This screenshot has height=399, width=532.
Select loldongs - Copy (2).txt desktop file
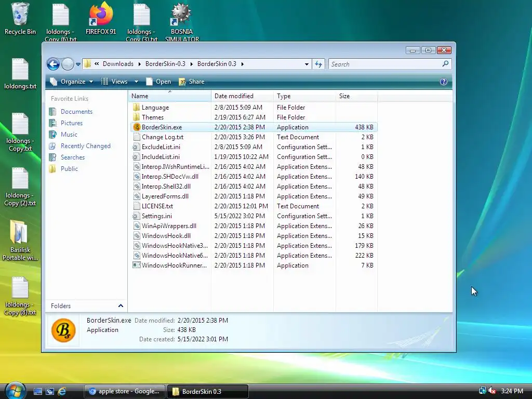pyautogui.click(x=20, y=187)
